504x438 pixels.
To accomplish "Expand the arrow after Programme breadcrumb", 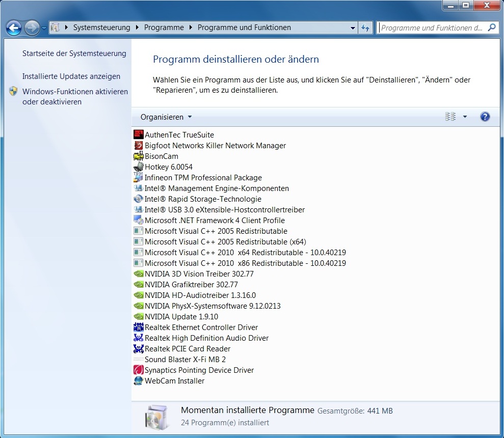I will (x=191, y=28).
